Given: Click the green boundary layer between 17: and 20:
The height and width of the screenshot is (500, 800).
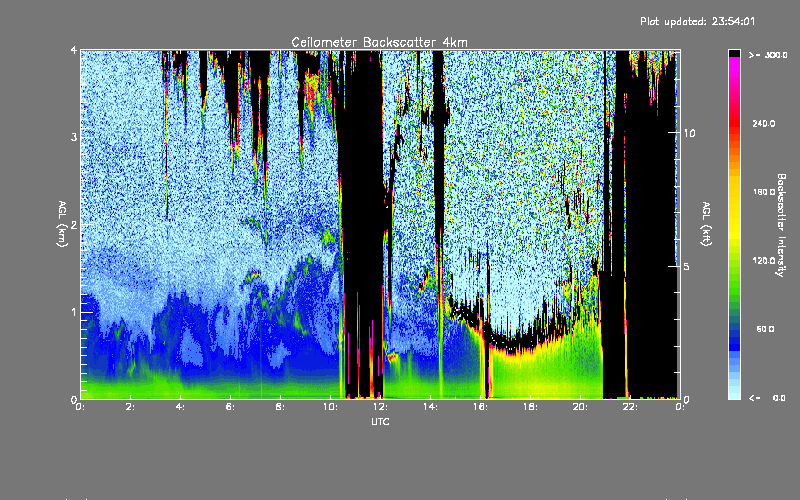Looking at the screenshot, I should click(x=546, y=372).
